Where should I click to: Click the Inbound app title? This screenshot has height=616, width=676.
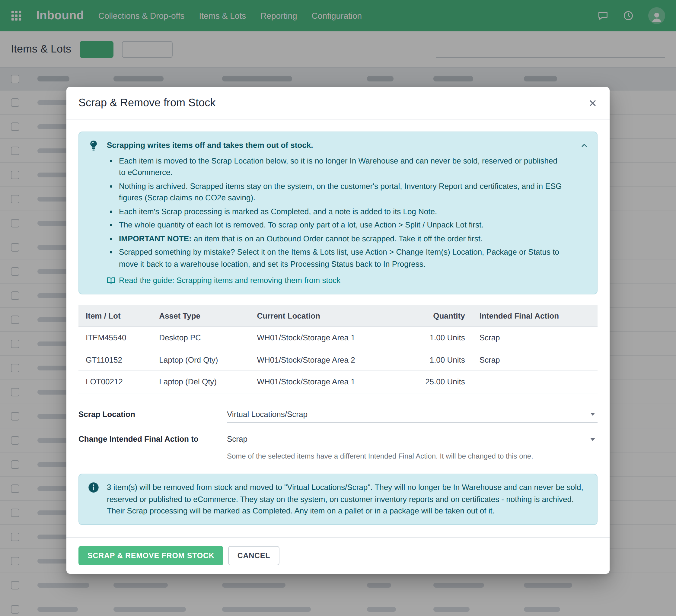point(60,15)
